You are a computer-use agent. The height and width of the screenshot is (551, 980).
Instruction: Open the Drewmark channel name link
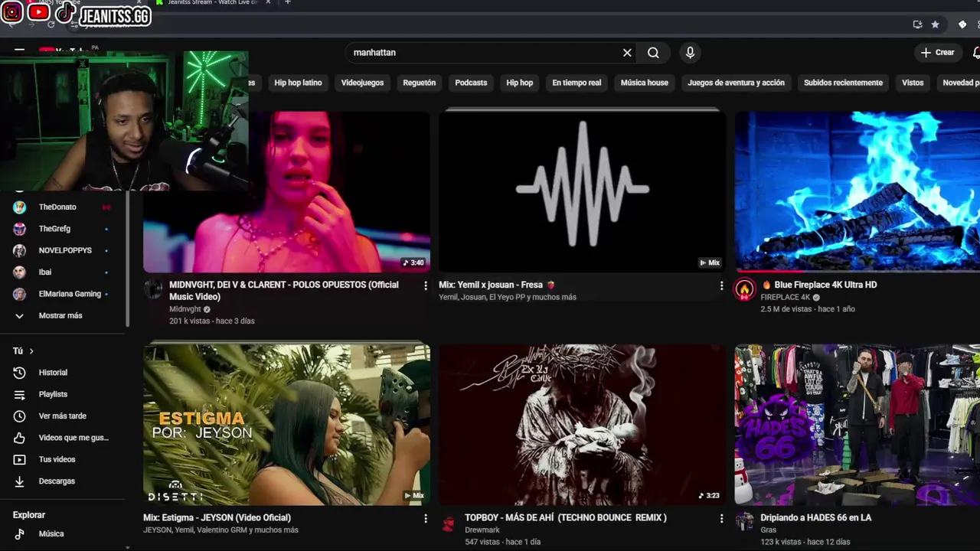point(482,530)
